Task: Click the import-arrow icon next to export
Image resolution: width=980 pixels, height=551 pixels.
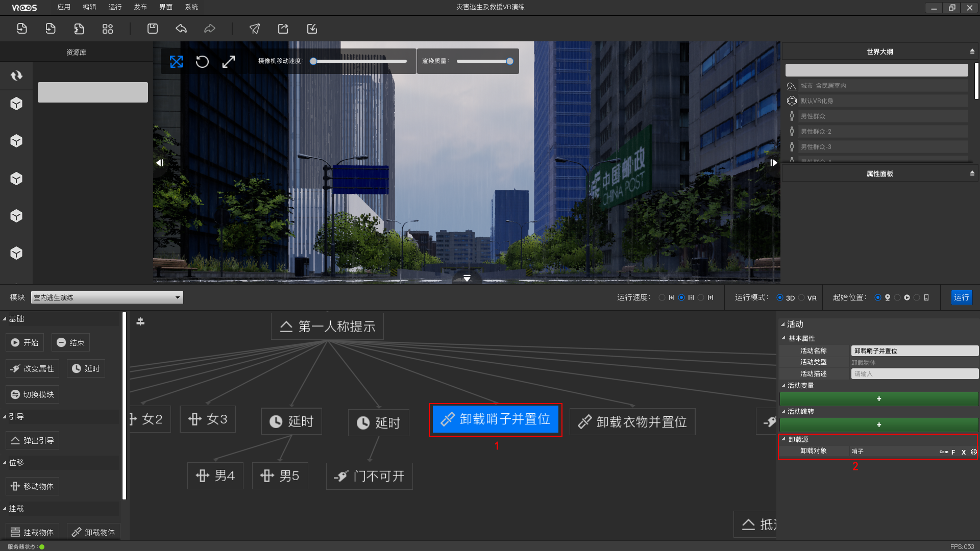Action: 312,29
